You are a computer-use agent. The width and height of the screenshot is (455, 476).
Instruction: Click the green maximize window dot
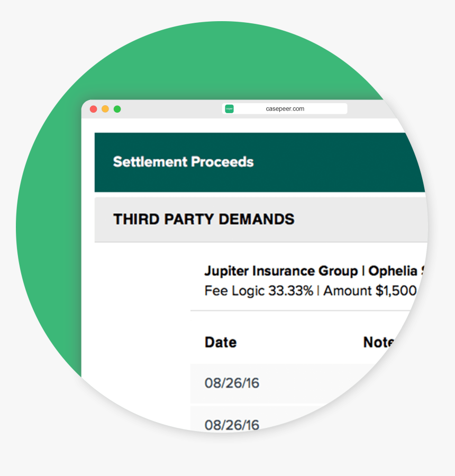pos(117,109)
